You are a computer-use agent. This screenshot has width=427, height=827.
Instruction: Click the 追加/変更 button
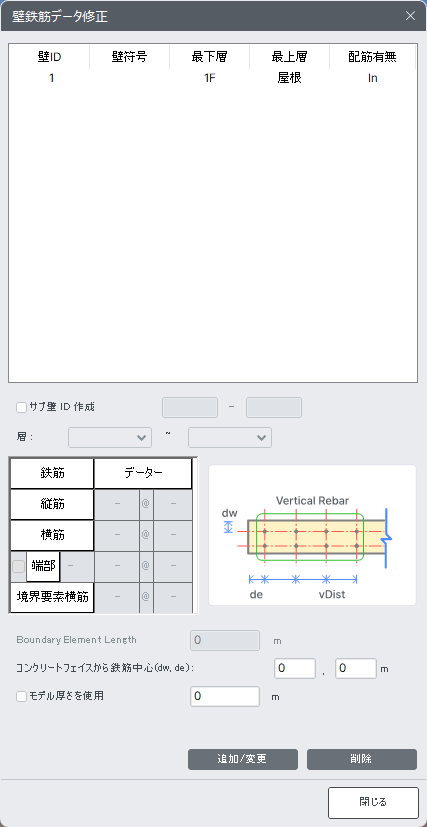243,759
